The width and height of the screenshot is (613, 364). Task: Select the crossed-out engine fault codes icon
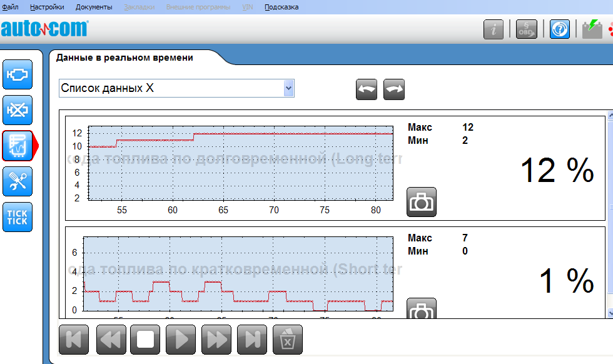point(18,111)
